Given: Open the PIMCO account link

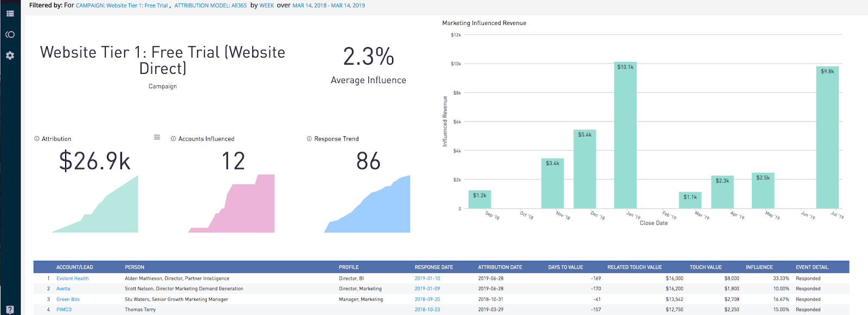Looking at the screenshot, I should coord(64,310).
